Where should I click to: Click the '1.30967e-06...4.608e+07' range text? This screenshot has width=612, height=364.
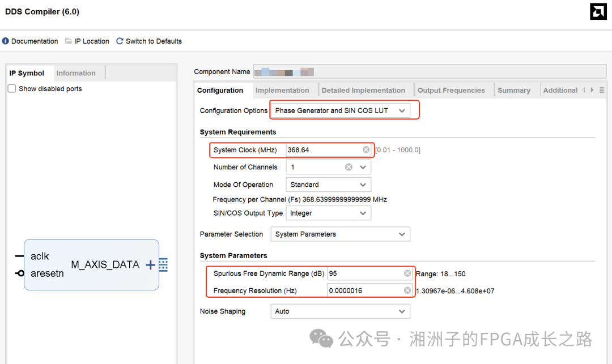tap(455, 291)
